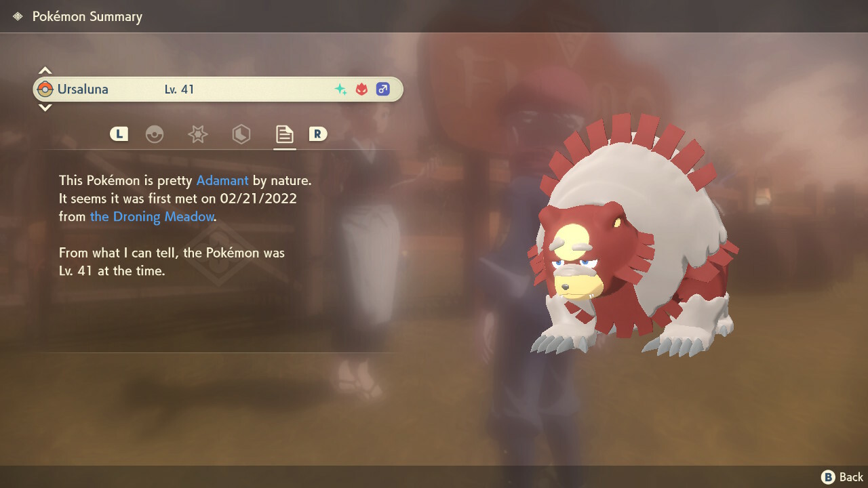868x488 pixels.
Task: Click the teal shiny sparkle icon
Action: click(x=341, y=89)
